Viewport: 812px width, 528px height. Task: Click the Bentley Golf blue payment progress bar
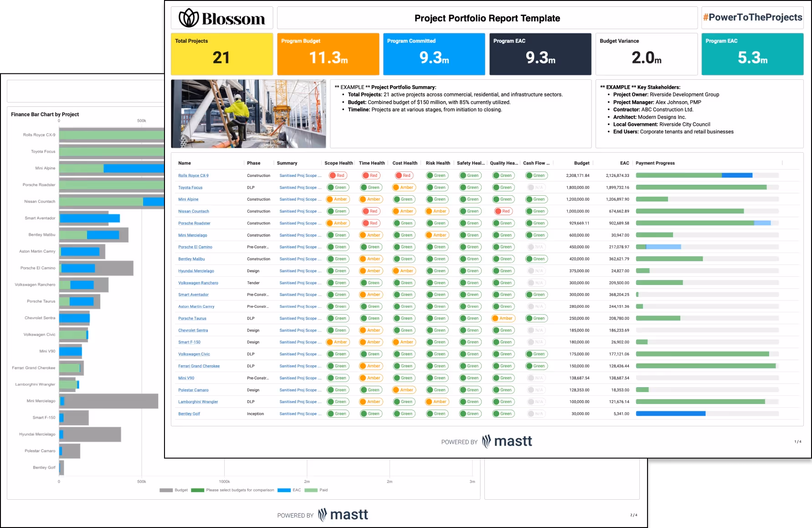point(671,414)
